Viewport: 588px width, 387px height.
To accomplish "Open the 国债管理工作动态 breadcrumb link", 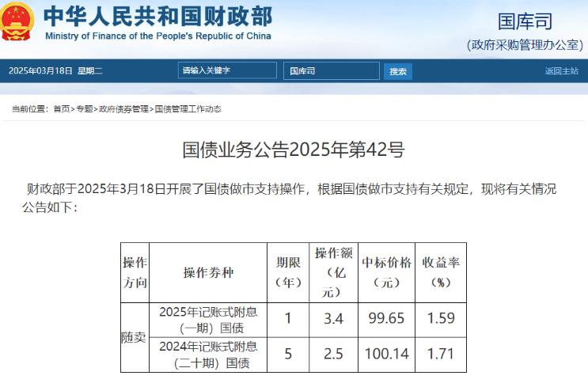I will click(188, 109).
